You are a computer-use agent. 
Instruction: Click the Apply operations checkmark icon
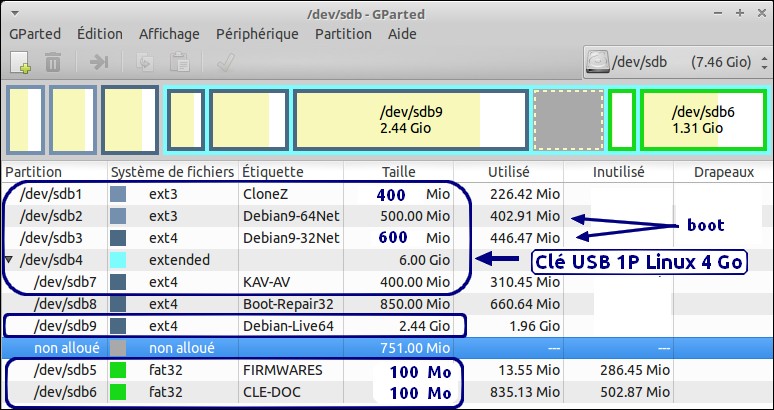pos(222,63)
